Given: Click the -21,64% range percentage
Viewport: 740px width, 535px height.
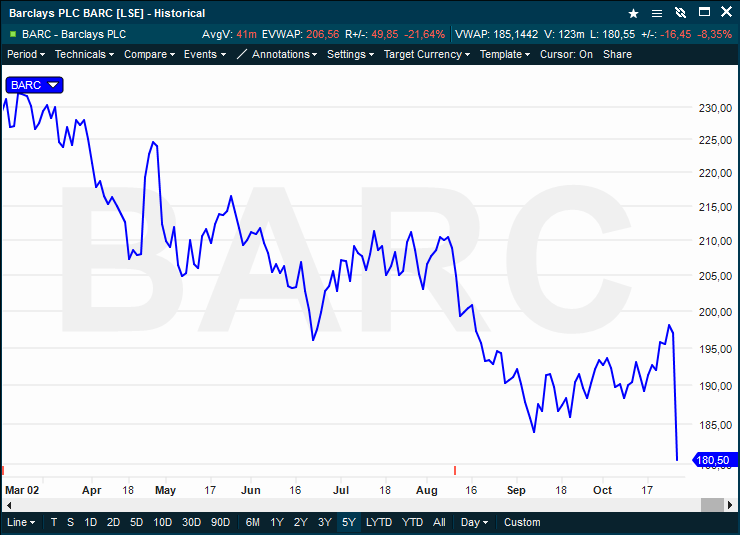Looking at the screenshot, I should click(x=424, y=34).
